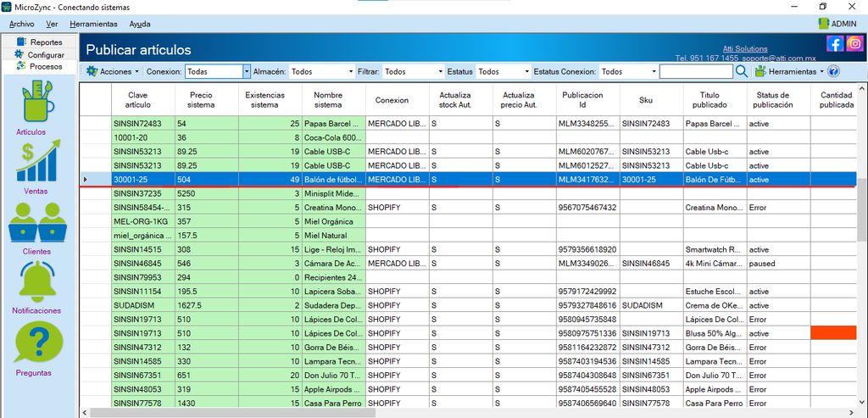Click the ADMIN user icon
Screen dimensions: 868x418
[824, 23]
